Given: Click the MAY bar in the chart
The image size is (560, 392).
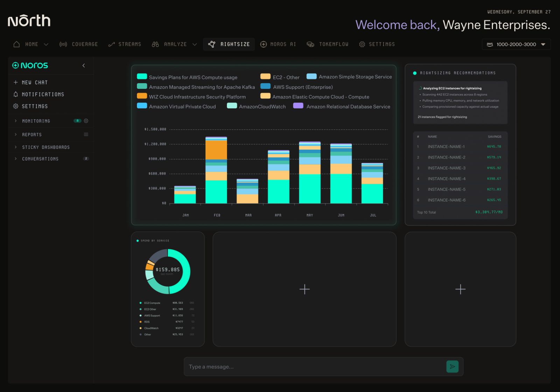Looking at the screenshot, I should point(310,172).
